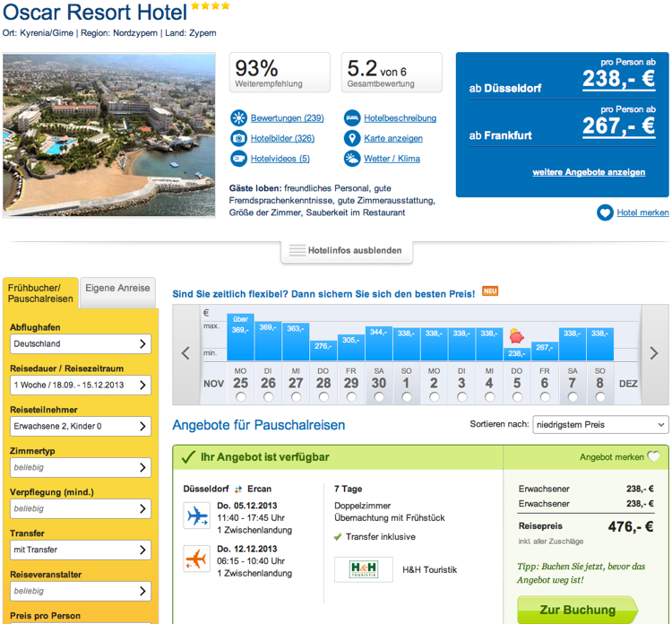Click the 267,- price bar for Dec 6

click(544, 351)
